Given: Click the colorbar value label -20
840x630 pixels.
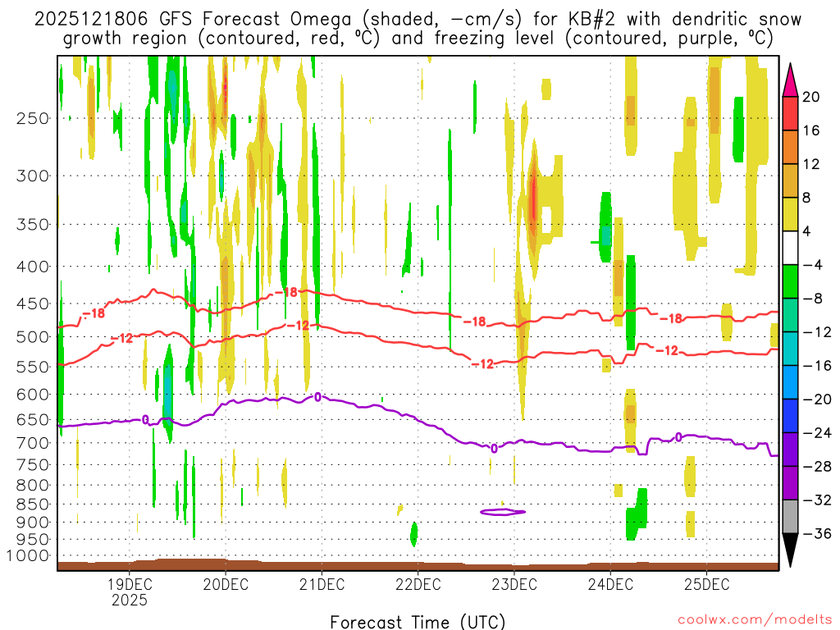Looking at the screenshot, I should coord(816,399).
